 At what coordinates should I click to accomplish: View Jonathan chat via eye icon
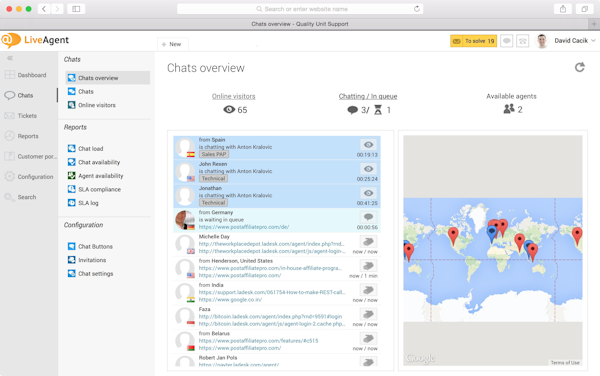pos(368,193)
